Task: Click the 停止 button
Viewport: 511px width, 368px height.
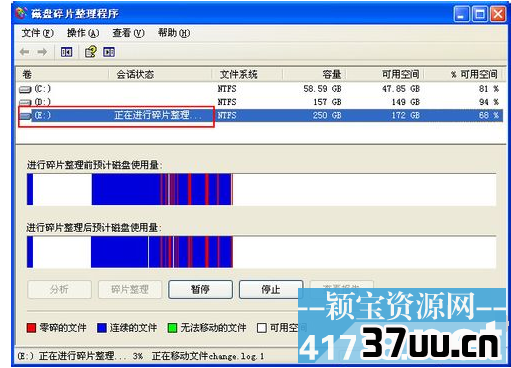Action: pyautogui.click(x=271, y=289)
